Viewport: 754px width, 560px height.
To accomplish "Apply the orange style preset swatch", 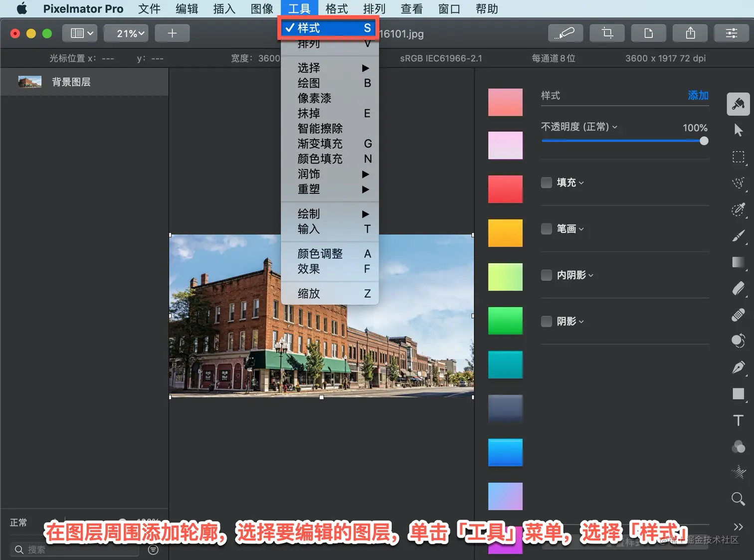I will [505, 233].
